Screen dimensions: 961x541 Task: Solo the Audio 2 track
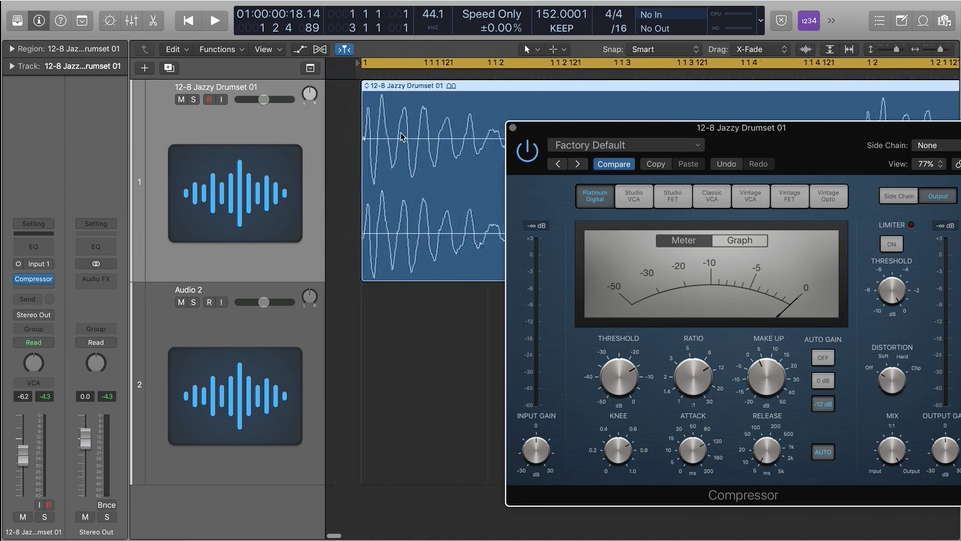click(193, 302)
